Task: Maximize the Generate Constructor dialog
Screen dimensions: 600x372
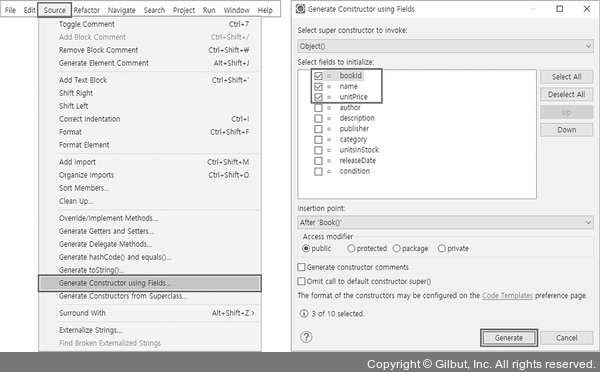Action: (559, 8)
